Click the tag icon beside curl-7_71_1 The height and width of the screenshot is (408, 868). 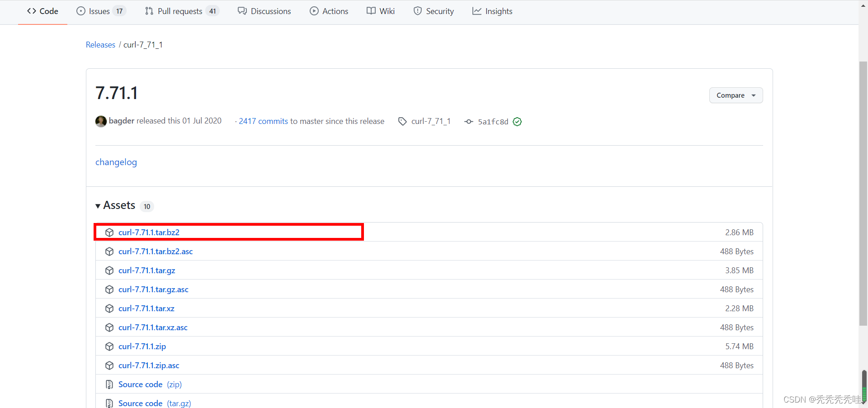point(402,121)
